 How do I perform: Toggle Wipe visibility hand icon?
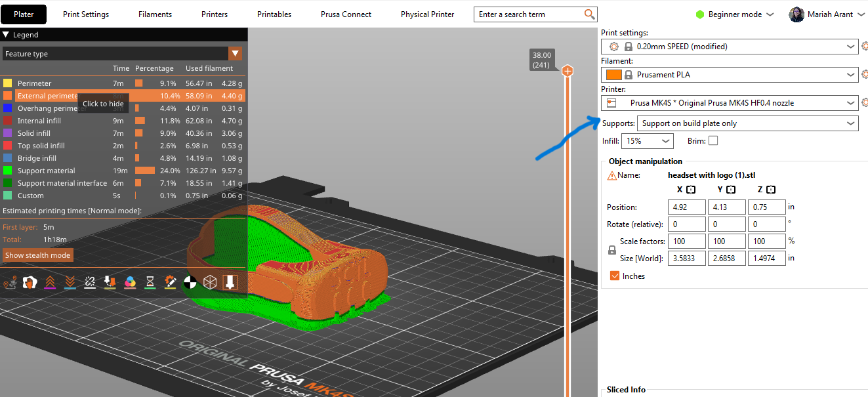[30, 282]
